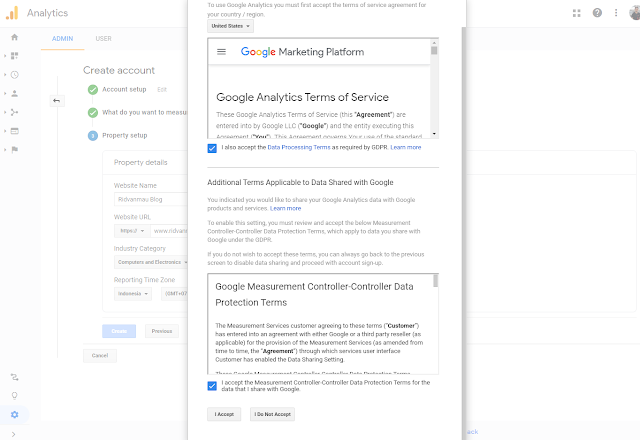Click Edit link next to Account setup
The image size is (640, 440).
162,89
